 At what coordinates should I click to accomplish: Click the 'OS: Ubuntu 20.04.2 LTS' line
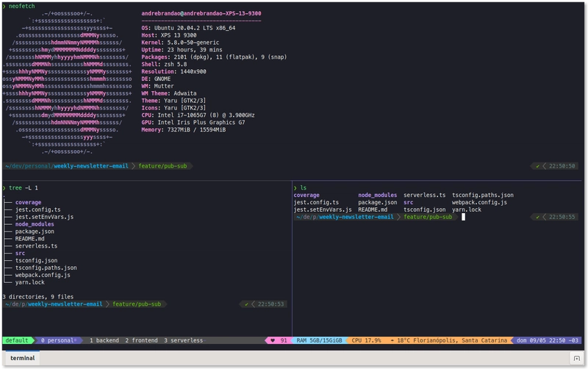188,28
